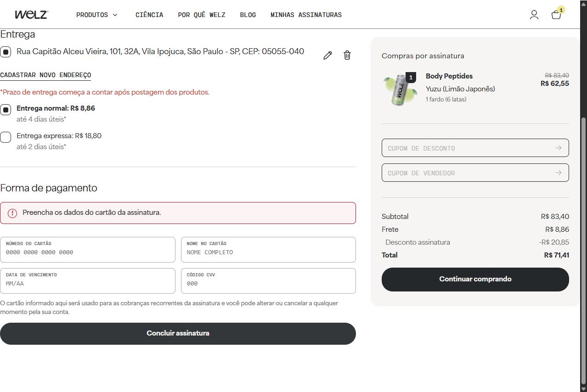Viewport: 587px width, 392px height.
Task: Click the Compras por assinatura heading
Action: (x=423, y=56)
